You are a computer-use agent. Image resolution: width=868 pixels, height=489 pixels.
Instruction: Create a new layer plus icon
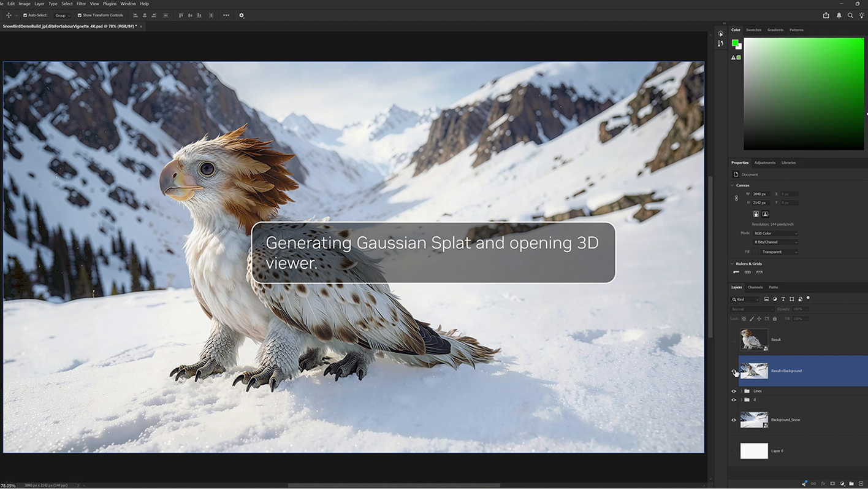point(861,483)
